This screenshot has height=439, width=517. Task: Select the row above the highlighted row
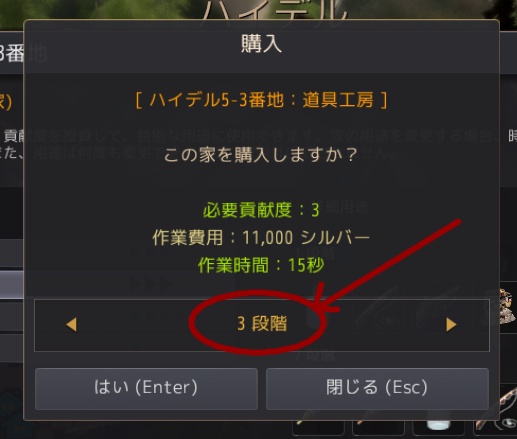pyautogui.click(x=12, y=253)
